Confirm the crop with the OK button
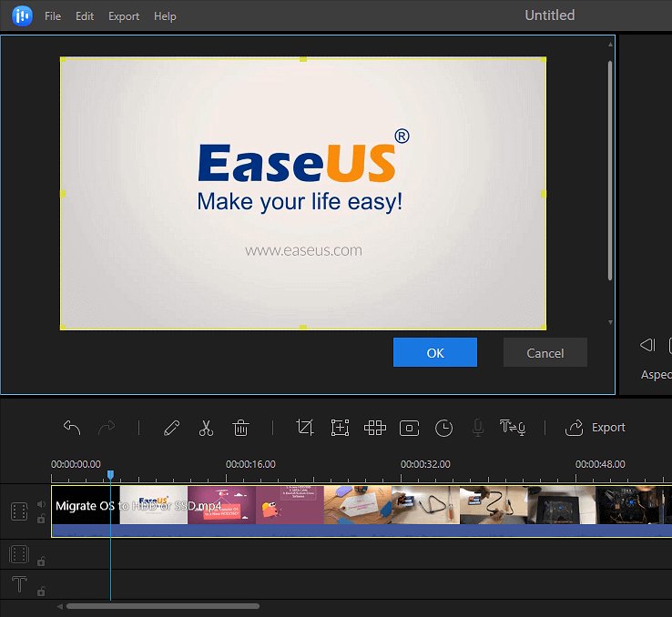 pyautogui.click(x=435, y=352)
